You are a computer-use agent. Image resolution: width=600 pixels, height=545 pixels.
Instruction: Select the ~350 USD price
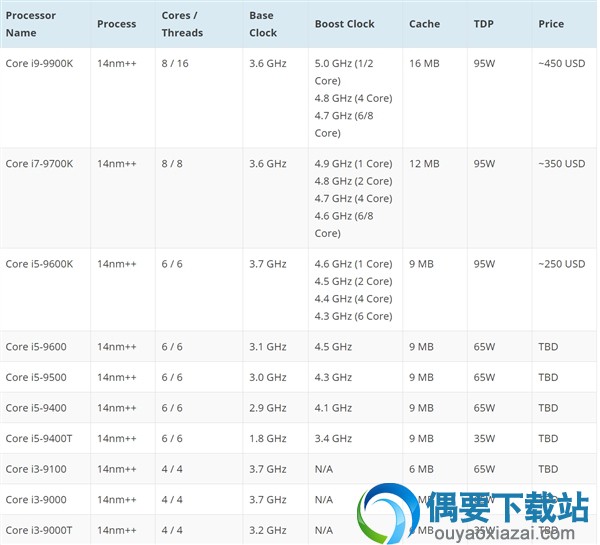562,164
